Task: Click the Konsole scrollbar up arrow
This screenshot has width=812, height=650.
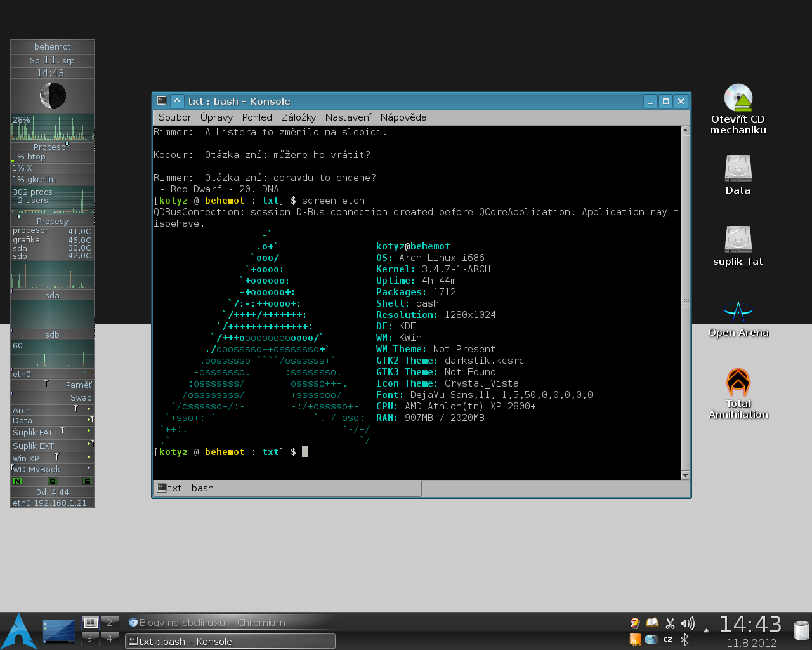Action: [685, 130]
